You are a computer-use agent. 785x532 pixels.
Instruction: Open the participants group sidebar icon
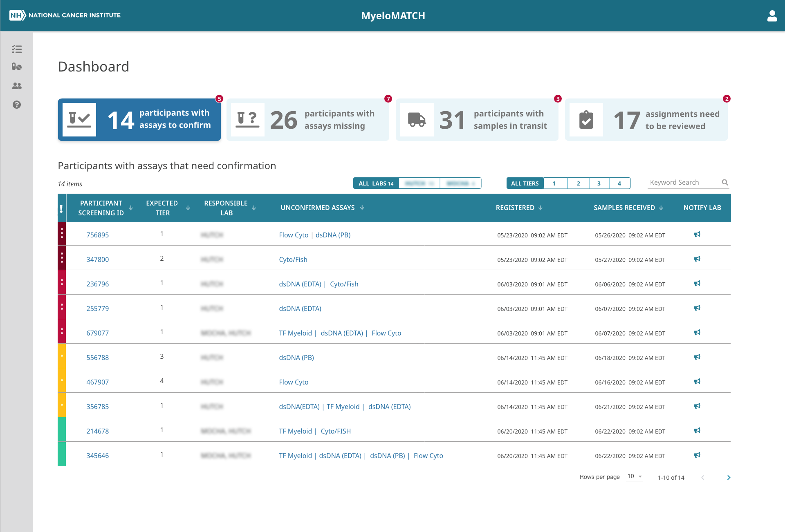(x=17, y=86)
